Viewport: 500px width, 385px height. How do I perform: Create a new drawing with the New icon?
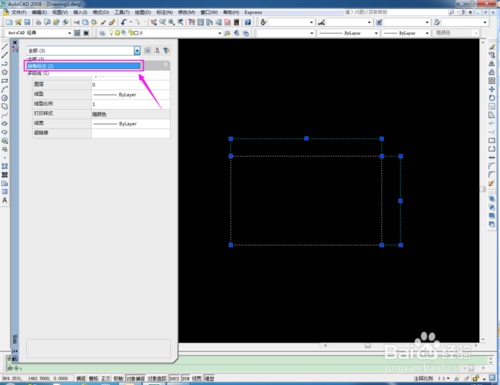pyautogui.click(x=9, y=22)
